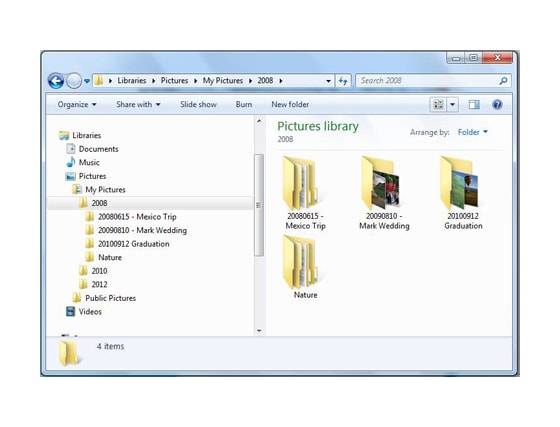Click the New folder button
Image resolution: width=560 pixels, height=427 pixels.
pos(290,105)
